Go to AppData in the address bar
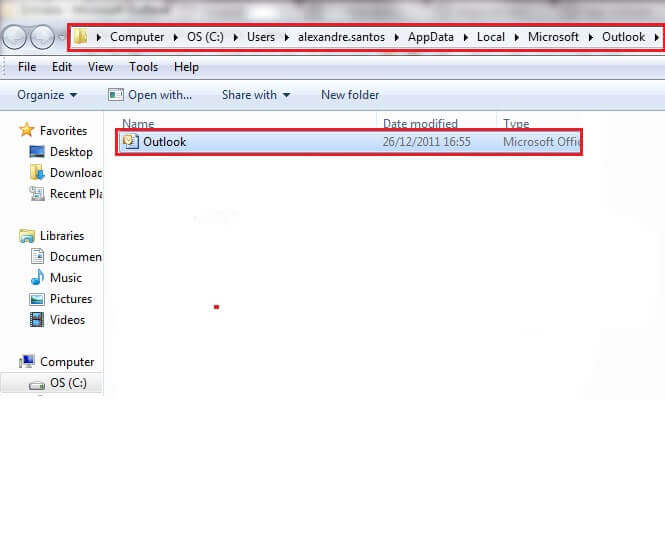The image size is (665, 535). coord(431,37)
